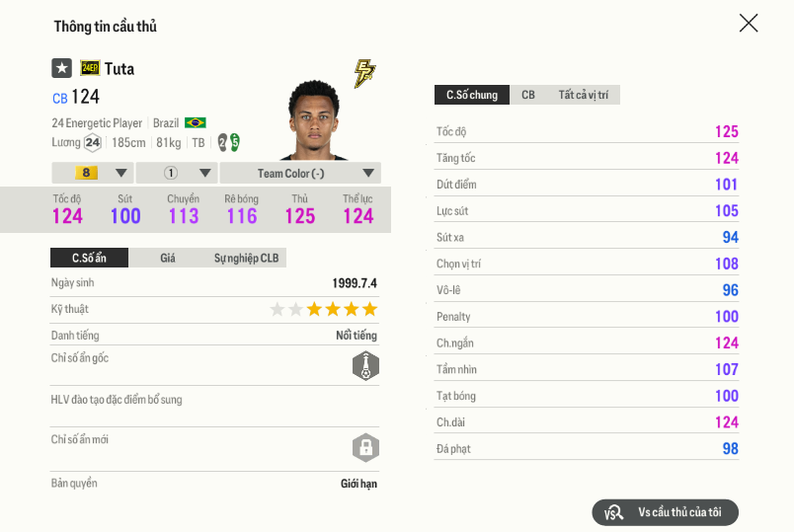Viewport: 794px width, 532px height.
Task: Click the locked new hidden trait icon
Action: (365, 448)
